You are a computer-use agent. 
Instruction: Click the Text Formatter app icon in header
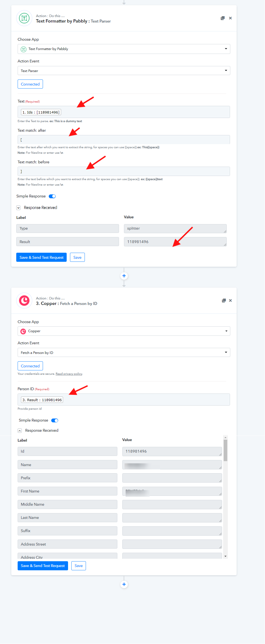(24, 18)
